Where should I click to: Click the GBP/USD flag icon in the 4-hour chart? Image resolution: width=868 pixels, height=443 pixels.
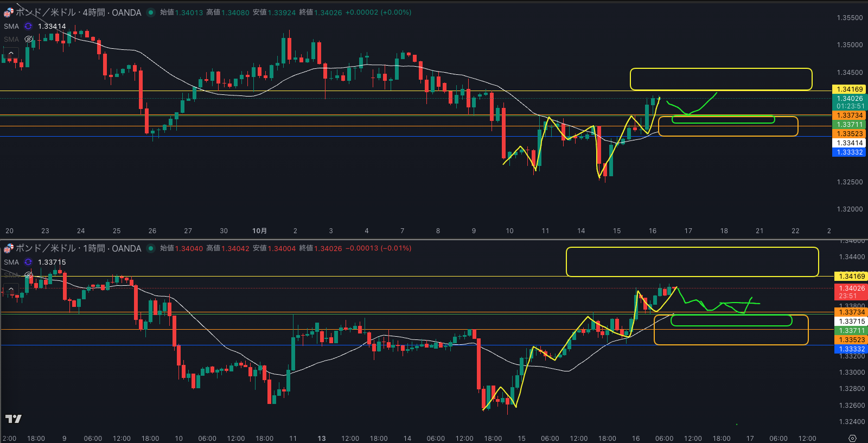[x=9, y=12]
